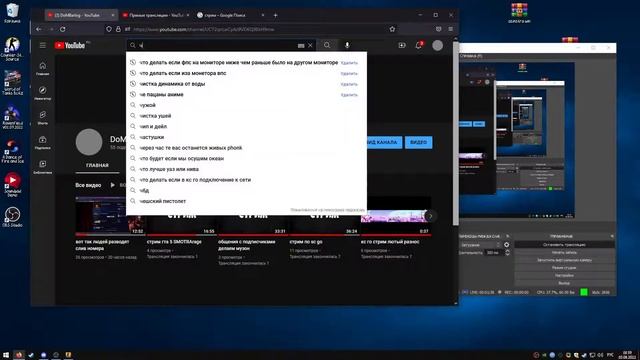This screenshot has width=640, height=360.
Task: Click Начать запись in OBS
Action: click(x=564, y=252)
